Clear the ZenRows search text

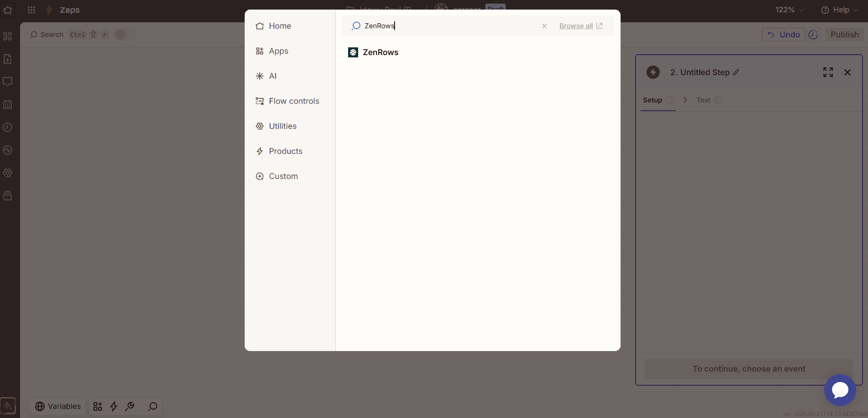click(x=544, y=26)
